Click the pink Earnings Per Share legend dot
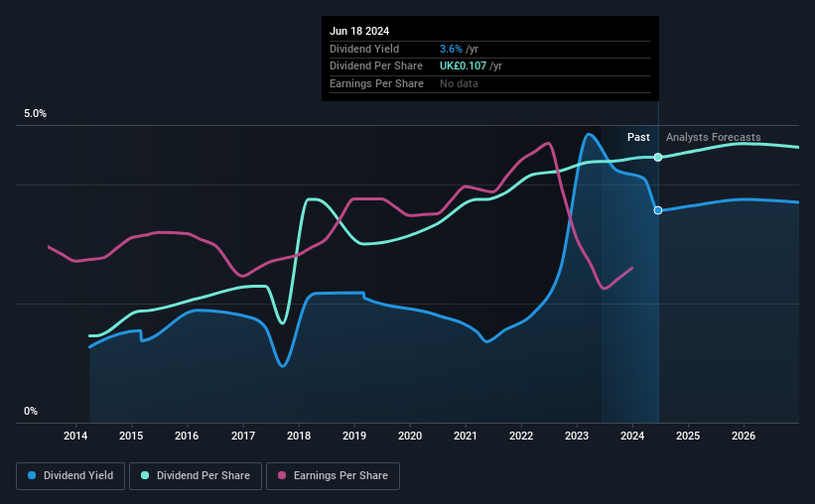The height and width of the screenshot is (504, 815). [282, 475]
